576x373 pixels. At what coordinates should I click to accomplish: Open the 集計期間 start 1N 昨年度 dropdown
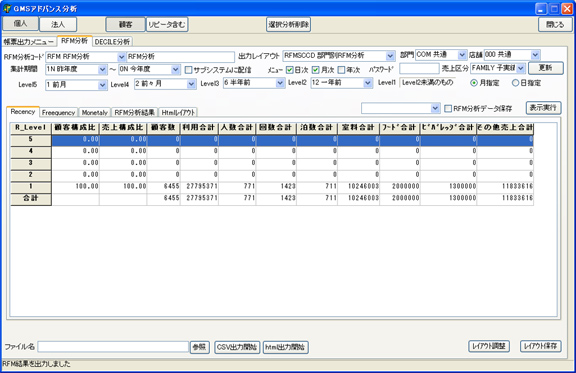click(x=102, y=69)
